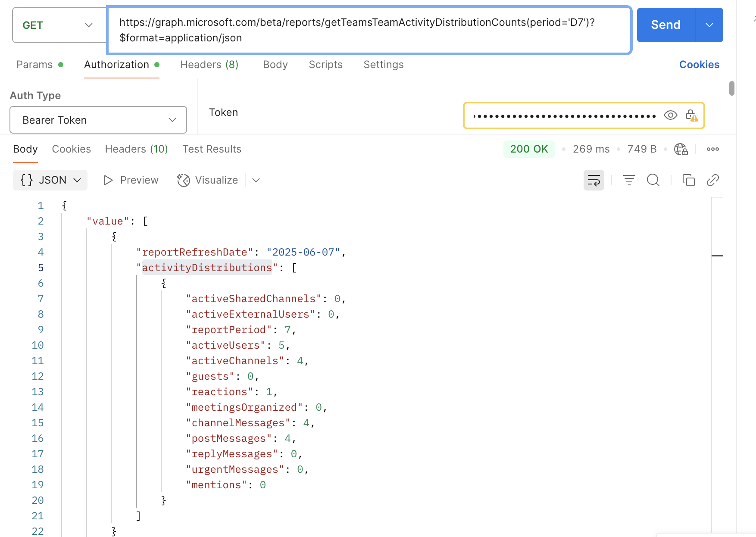
Task: Click the "activeSharedChannels" key
Action: click(x=253, y=299)
